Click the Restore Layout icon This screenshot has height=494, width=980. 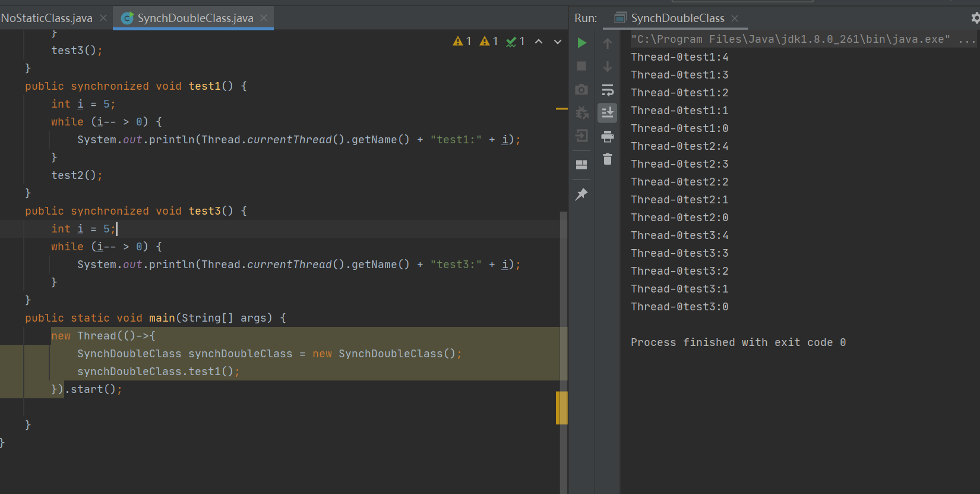(x=581, y=165)
